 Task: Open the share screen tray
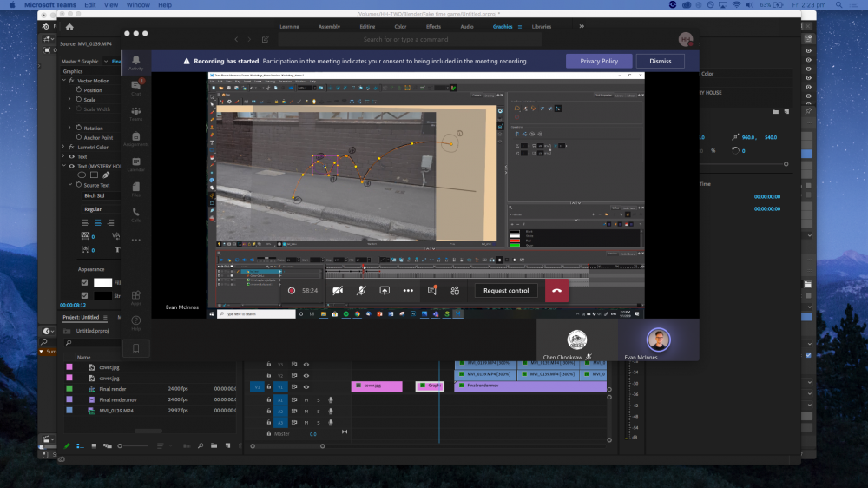385,291
